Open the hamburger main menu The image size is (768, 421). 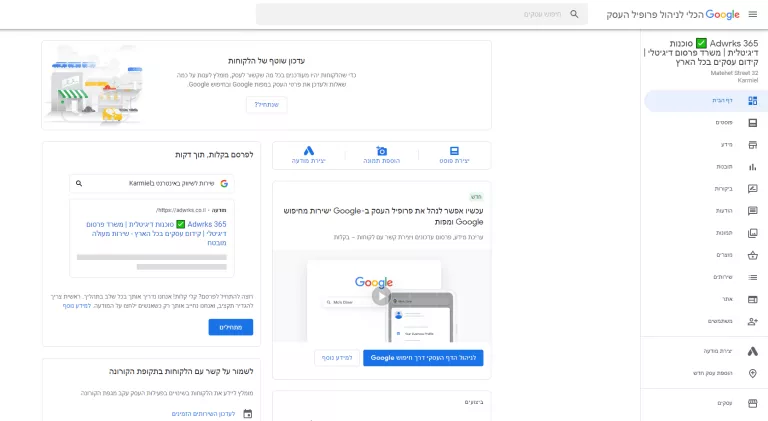pyautogui.click(x=752, y=15)
